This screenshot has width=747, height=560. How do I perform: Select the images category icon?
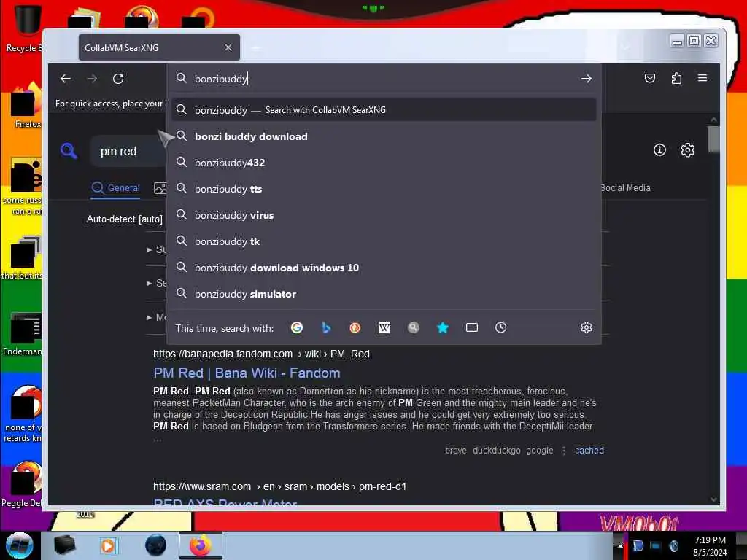click(x=160, y=188)
